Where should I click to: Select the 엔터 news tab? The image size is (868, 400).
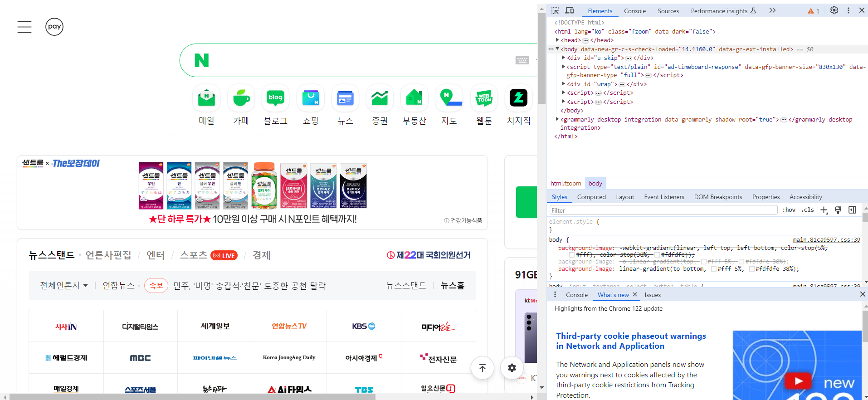pyautogui.click(x=156, y=255)
